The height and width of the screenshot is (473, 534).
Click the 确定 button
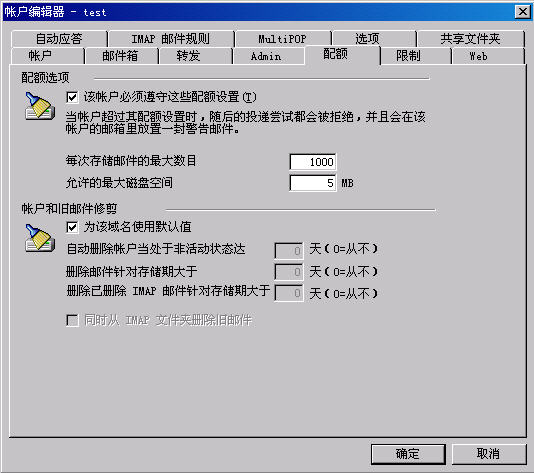pyautogui.click(x=408, y=454)
